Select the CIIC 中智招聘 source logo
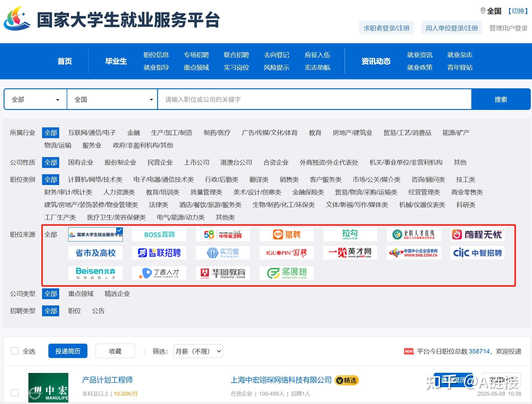The image size is (532, 404). coord(478,253)
